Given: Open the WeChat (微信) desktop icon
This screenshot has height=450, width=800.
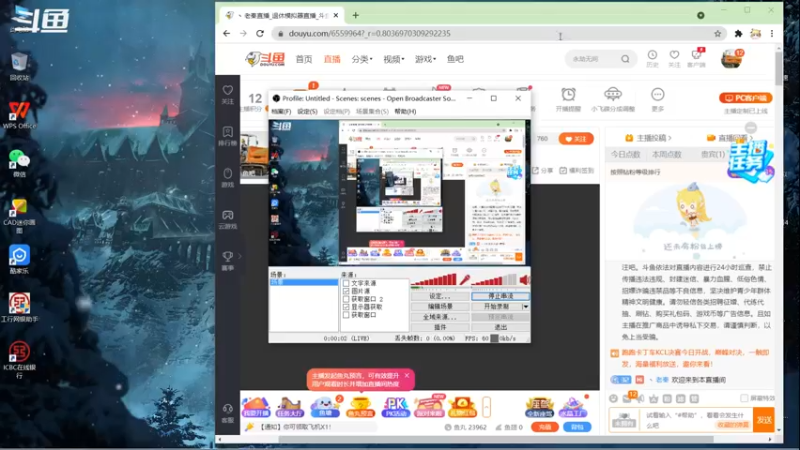Looking at the screenshot, I should (x=19, y=163).
